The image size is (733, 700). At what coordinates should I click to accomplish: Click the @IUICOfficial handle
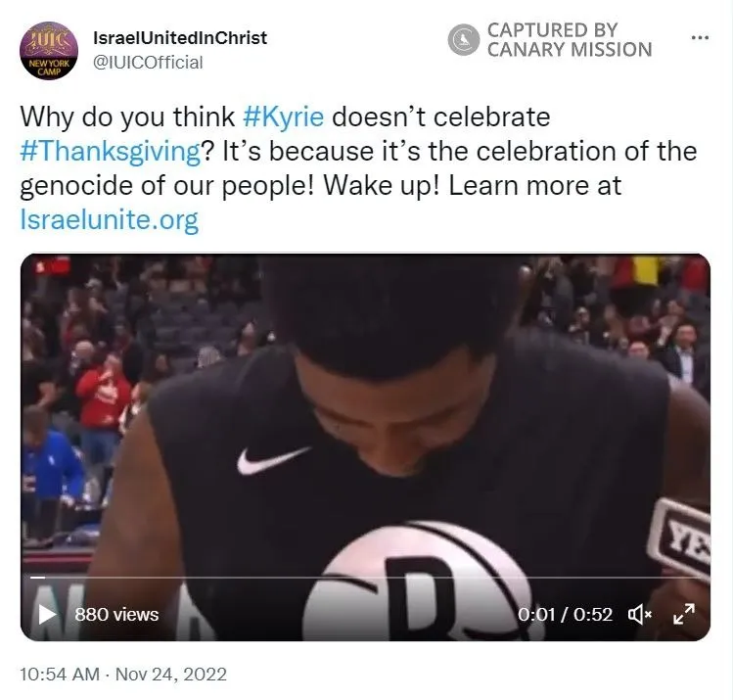click(x=148, y=63)
